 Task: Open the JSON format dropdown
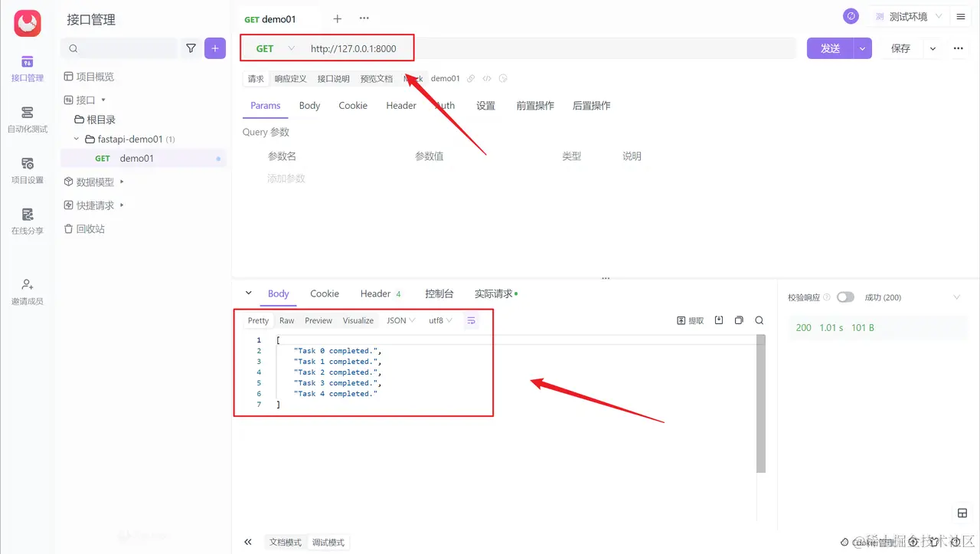(401, 320)
